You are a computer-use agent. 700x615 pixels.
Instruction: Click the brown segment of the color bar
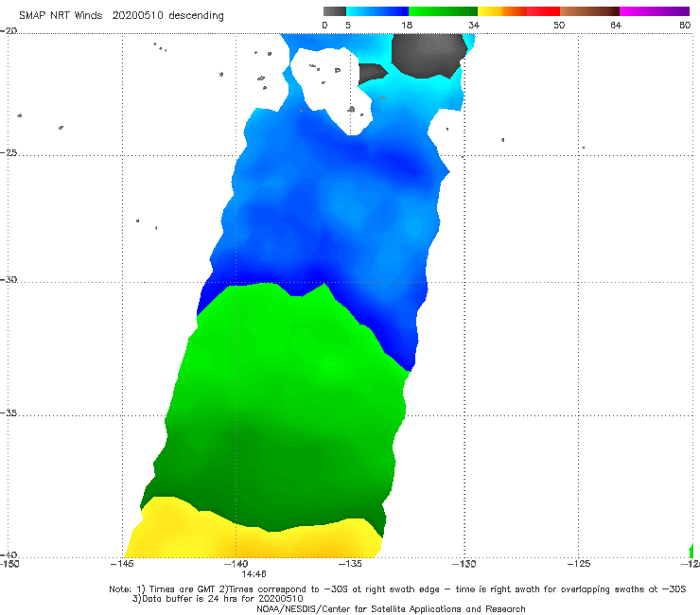click(x=589, y=11)
